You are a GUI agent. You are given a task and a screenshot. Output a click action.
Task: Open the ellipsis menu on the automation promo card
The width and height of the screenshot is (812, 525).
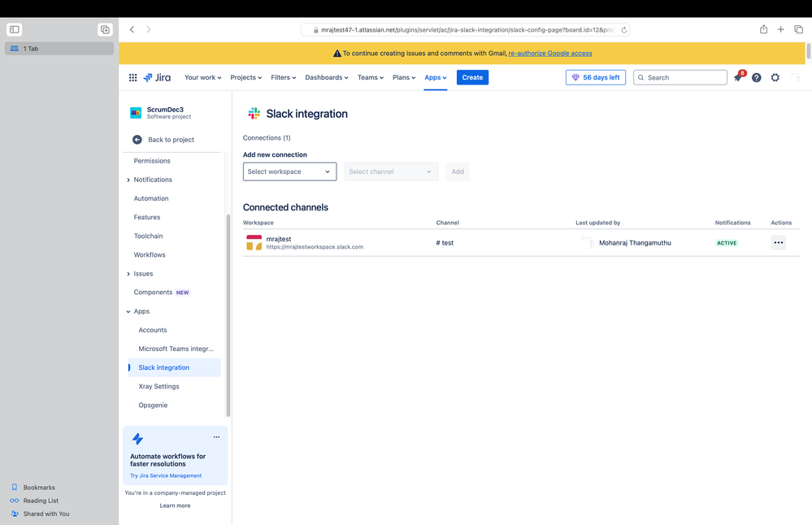pos(216,437)
